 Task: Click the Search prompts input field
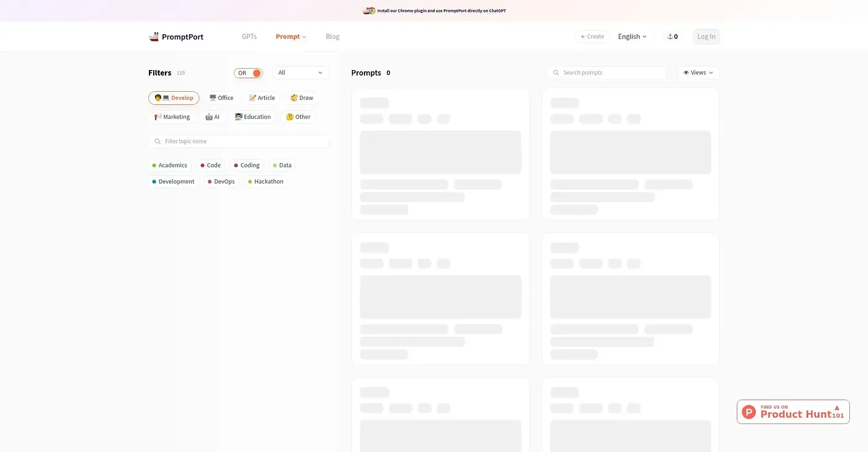606,73
